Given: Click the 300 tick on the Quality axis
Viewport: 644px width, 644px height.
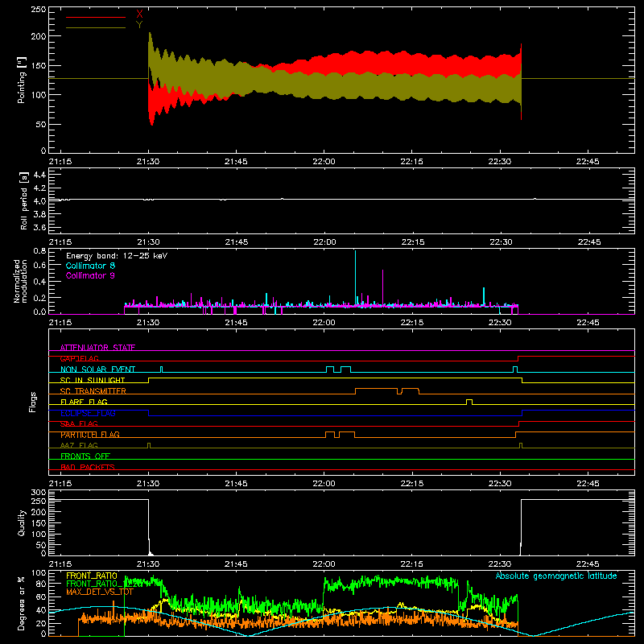Looking at the screenshot, I should pyautogui.click(x=39, y=493).
